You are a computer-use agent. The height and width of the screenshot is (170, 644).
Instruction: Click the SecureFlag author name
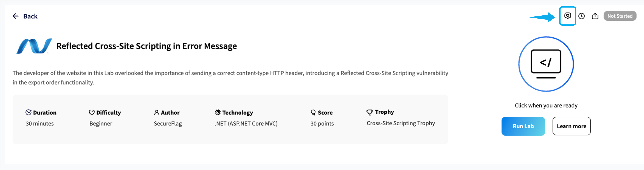pos(168,124)
